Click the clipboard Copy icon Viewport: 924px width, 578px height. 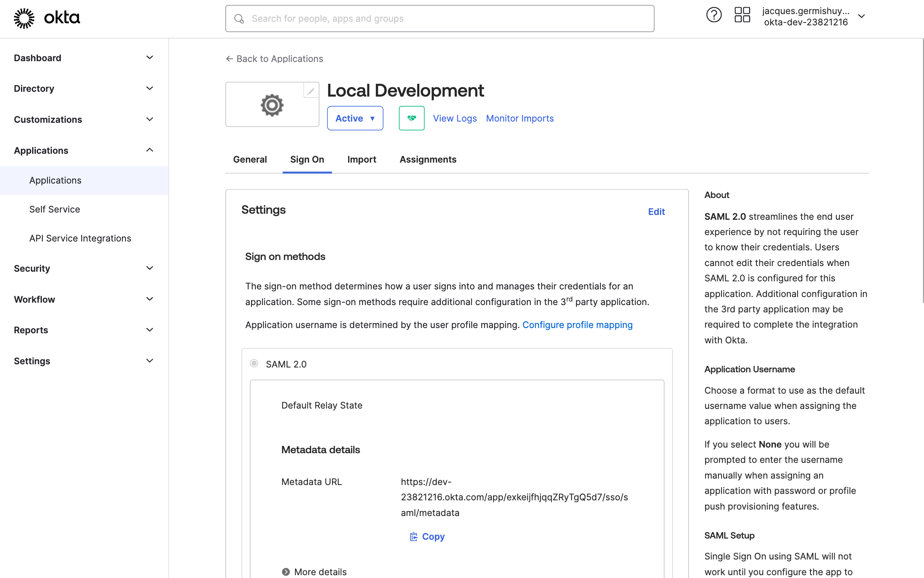(x=414, y=537)
